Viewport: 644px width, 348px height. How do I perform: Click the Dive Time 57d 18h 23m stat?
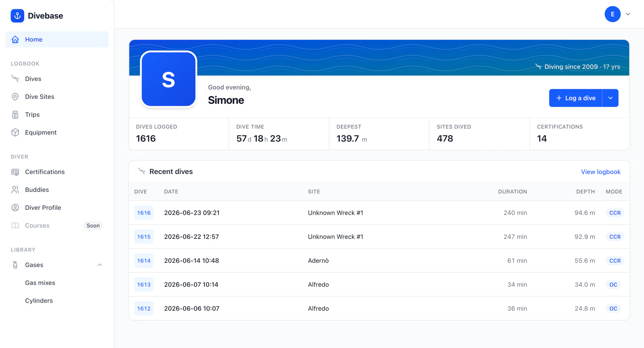279,134
